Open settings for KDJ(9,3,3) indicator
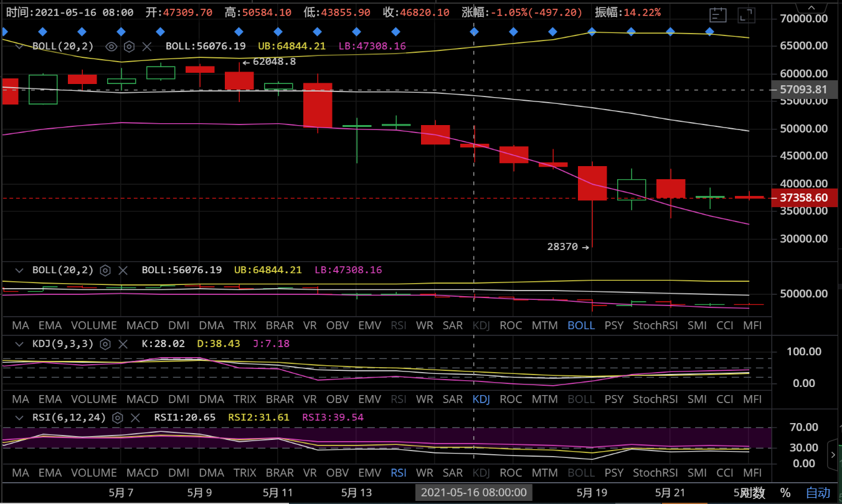842x504 pixels. click(105, 343)
